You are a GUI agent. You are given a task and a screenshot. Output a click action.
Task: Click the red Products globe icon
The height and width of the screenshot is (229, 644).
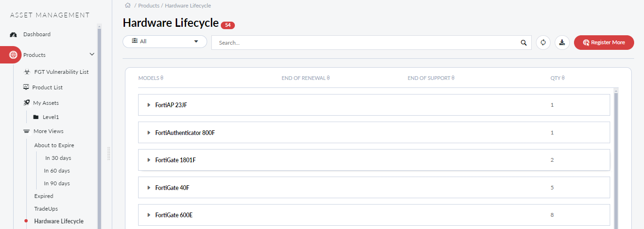[13, 55]
